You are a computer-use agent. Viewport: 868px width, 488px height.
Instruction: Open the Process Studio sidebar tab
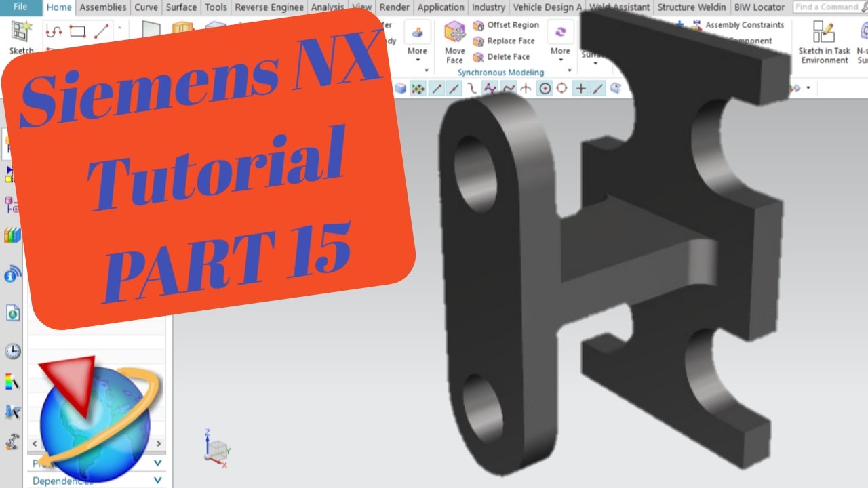12,411
